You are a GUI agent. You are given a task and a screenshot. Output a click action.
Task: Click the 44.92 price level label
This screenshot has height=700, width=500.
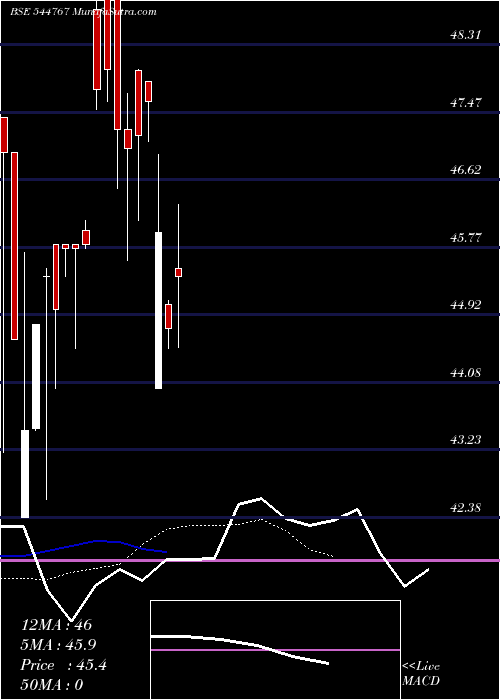click(466, 305)
